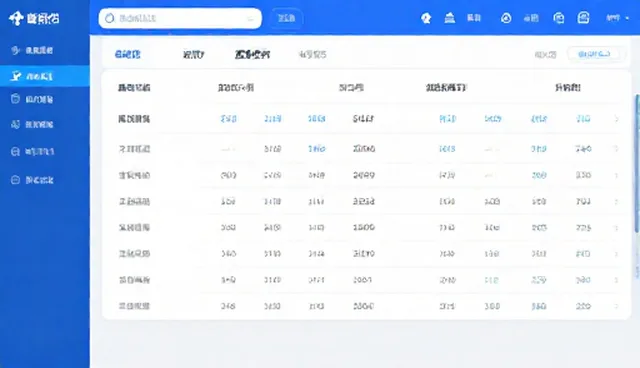Click the vertical scrollbar beside the table
This screenshot has width=640, height=368.
point(637,163)
